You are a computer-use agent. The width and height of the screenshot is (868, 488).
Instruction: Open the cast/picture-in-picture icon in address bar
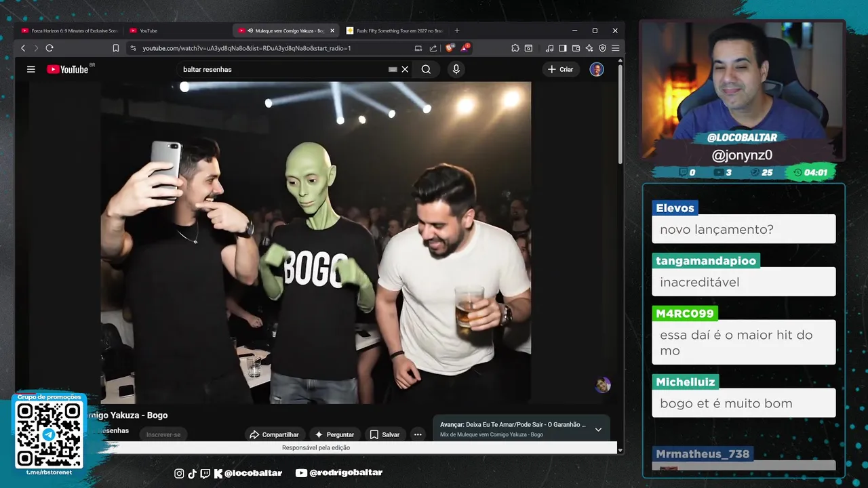coord(418,48)
